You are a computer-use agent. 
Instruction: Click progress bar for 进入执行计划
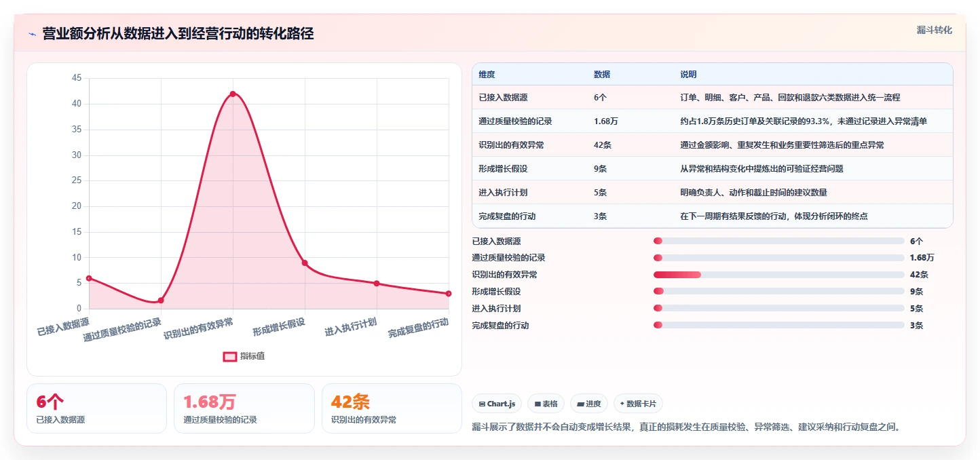(779, 308)
